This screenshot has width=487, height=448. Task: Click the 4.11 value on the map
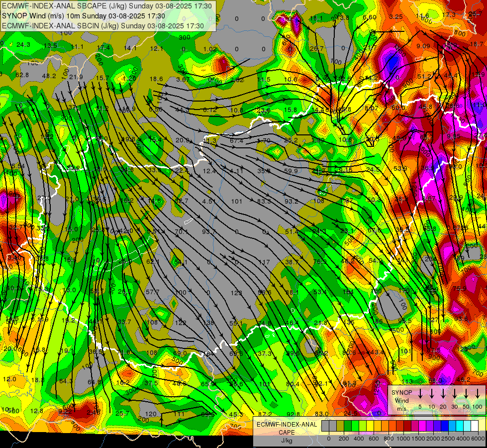(x=236, y=171)
